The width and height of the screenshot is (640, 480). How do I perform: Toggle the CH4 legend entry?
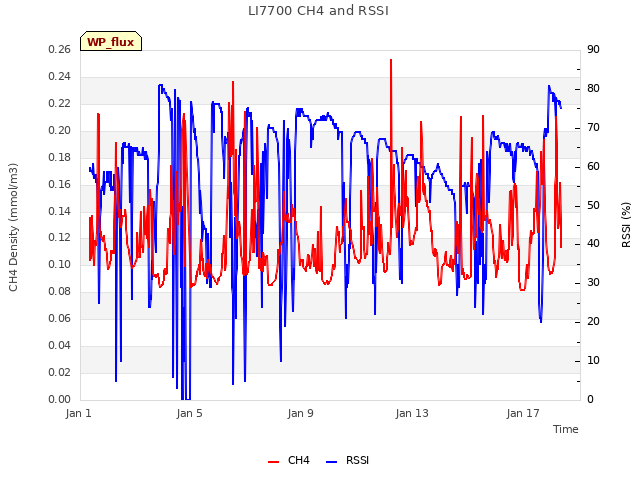click(x=289, y=460)
